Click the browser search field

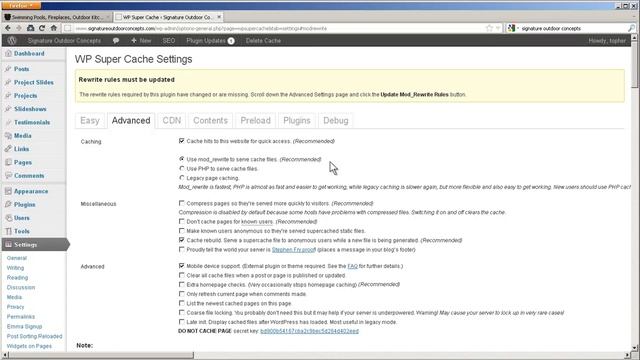(x=571, y=28)
